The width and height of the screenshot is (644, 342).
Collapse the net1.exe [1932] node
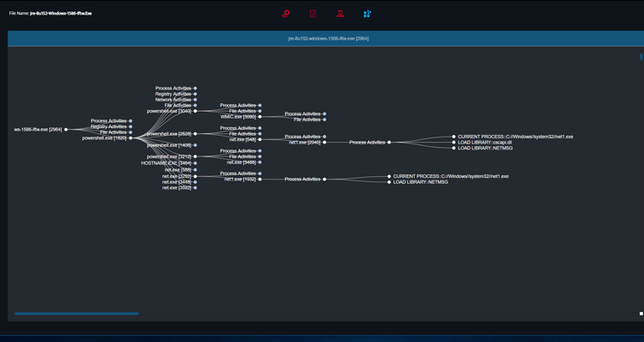(260, 180)
